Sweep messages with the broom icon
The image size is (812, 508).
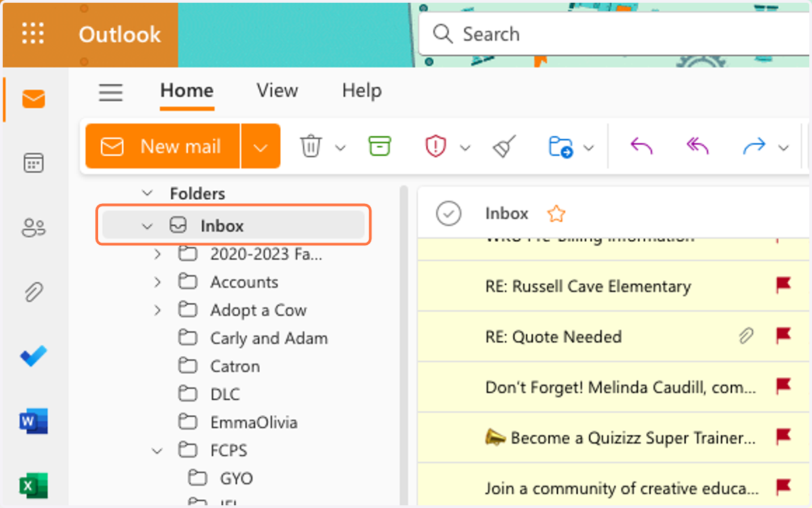pyautogui.click(x=504, y=146)
